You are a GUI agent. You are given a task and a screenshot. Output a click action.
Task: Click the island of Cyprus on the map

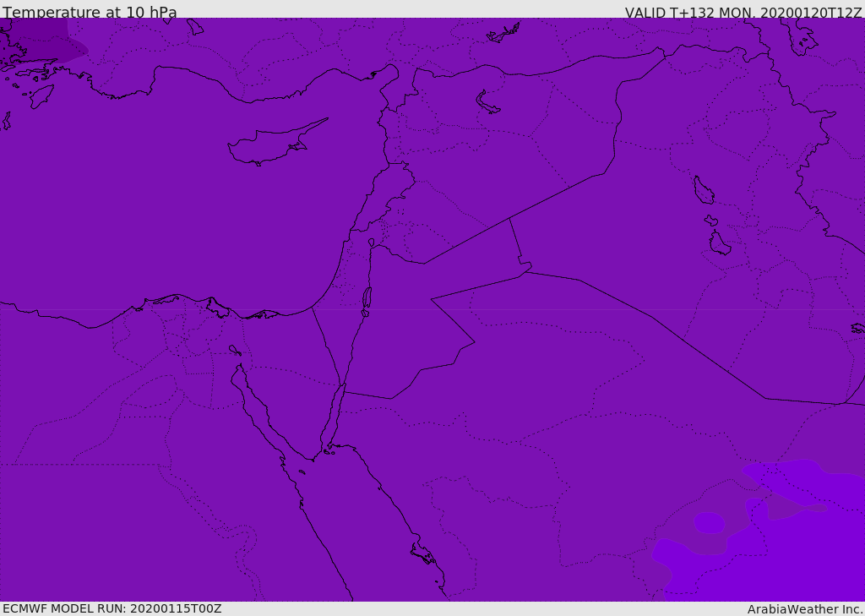[273, 144]
